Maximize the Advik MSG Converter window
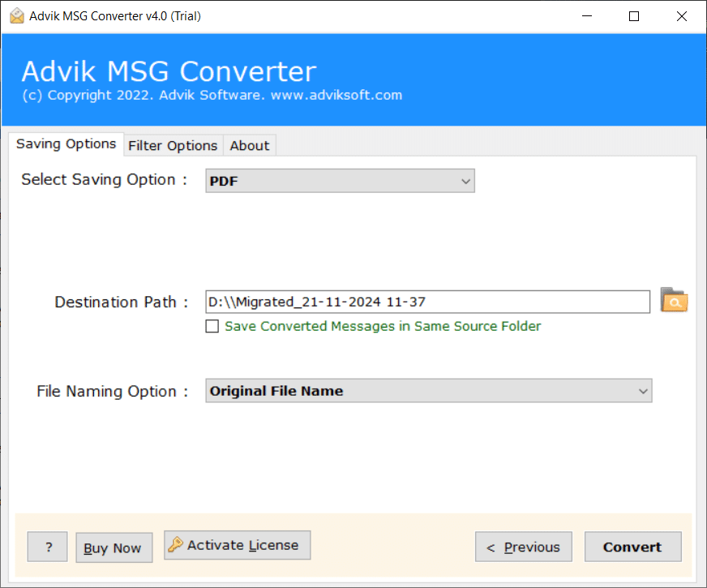The height and width of the screenshot is (588, 707). point(634,16)
